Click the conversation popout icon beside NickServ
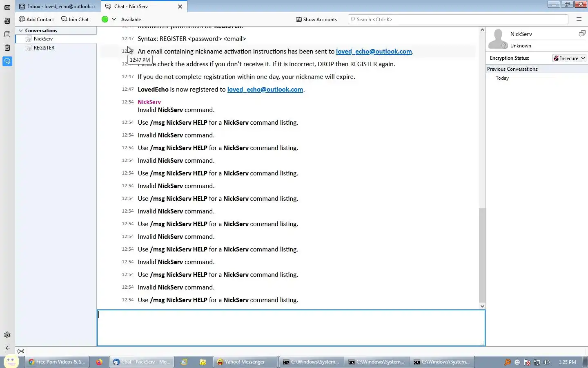 coord(582,34)
